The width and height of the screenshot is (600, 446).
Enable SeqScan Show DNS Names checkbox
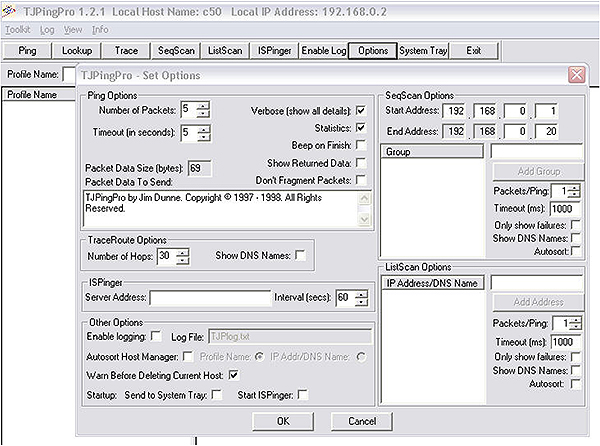575,238
